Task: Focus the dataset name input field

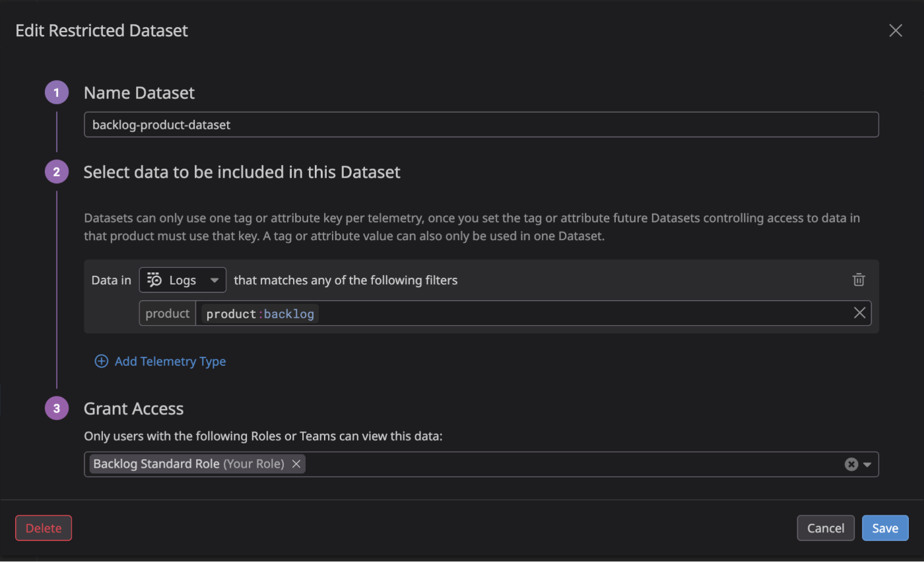Action: (x=481, y=125)
